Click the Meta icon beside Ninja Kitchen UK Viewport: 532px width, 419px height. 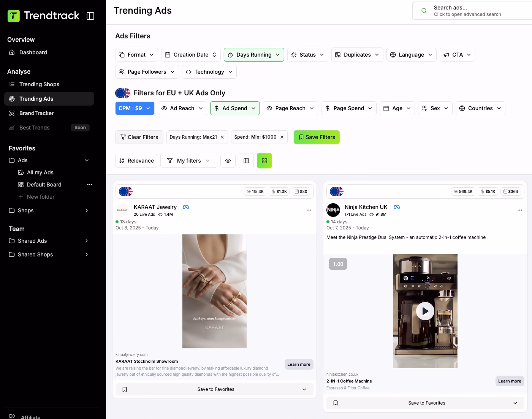click(x=397, y=207)
